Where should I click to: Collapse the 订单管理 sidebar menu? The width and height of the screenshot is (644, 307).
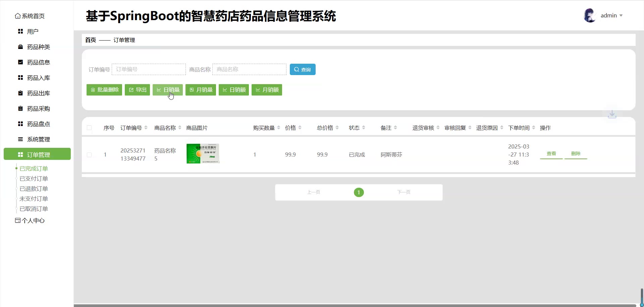(37, 154)
